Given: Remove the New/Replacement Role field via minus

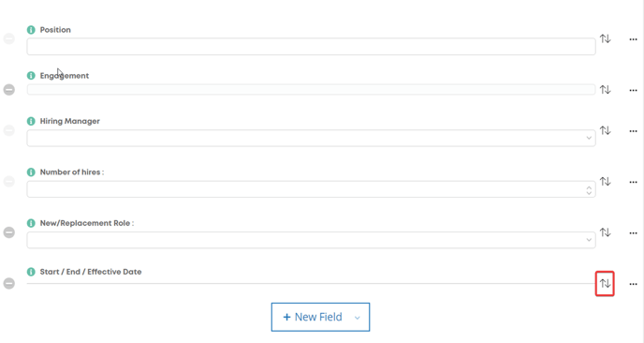Looking at the screenshot, I should click(x=9, y=232).
